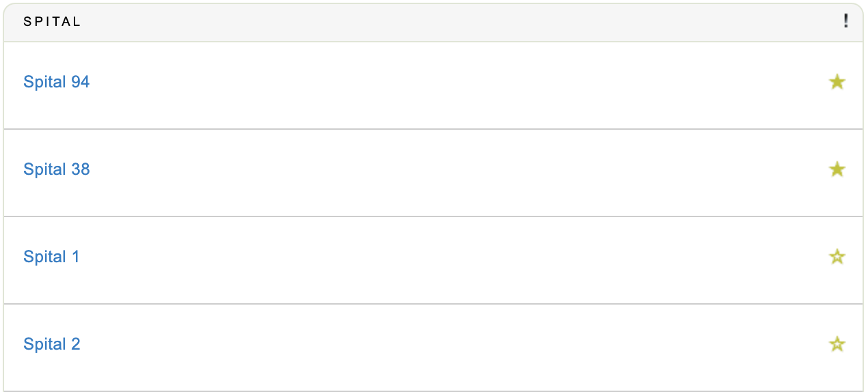Image resolution: width=868 pixels, height=392 pixels.
Task: Open the Spital 94 link
Action: (x=56, y=82)
